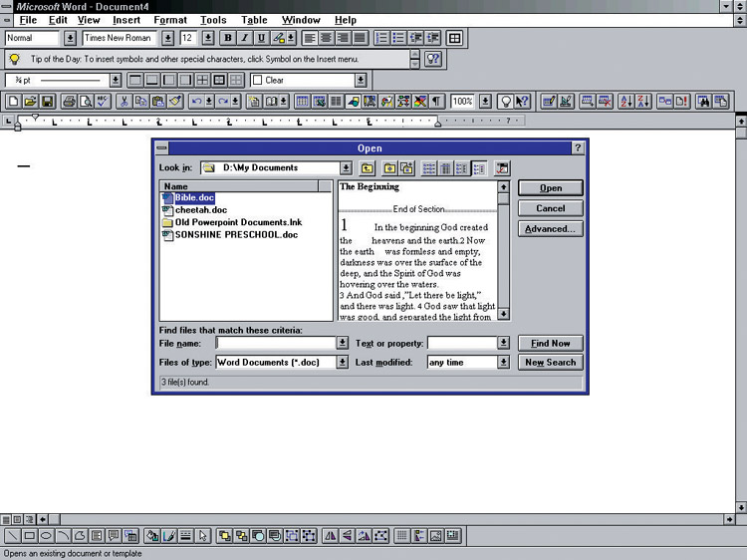This screenshot has width=747, height=560.
Task: Expand the Times New Roman font dropdown
Action: (x=167, y=38)
